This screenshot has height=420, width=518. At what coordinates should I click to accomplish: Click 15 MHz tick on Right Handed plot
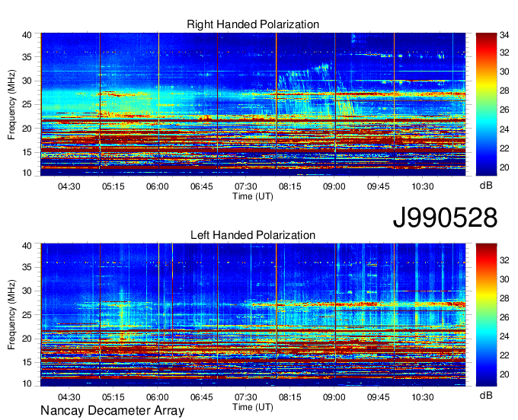(27, 152)
